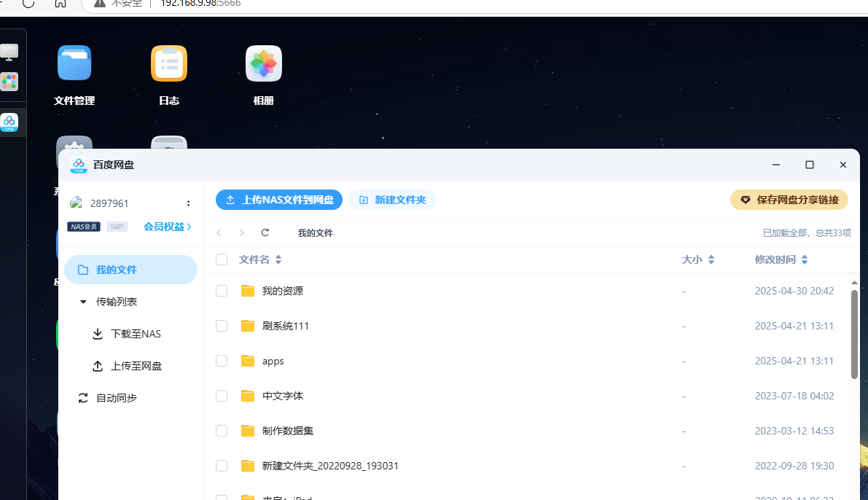
Task: Click the date 2022-09-28 19:30
Action: click(x=794, y=466)
